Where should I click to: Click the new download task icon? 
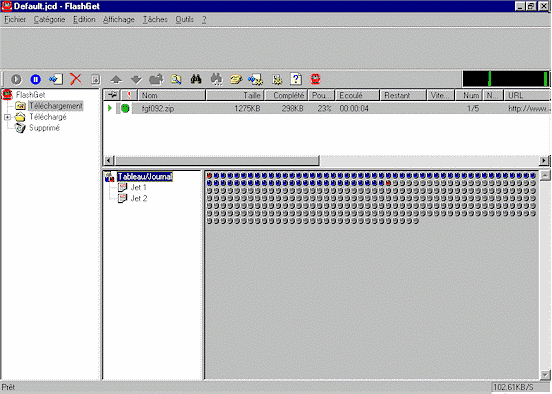pyautogui.click(x=56, y=79)
